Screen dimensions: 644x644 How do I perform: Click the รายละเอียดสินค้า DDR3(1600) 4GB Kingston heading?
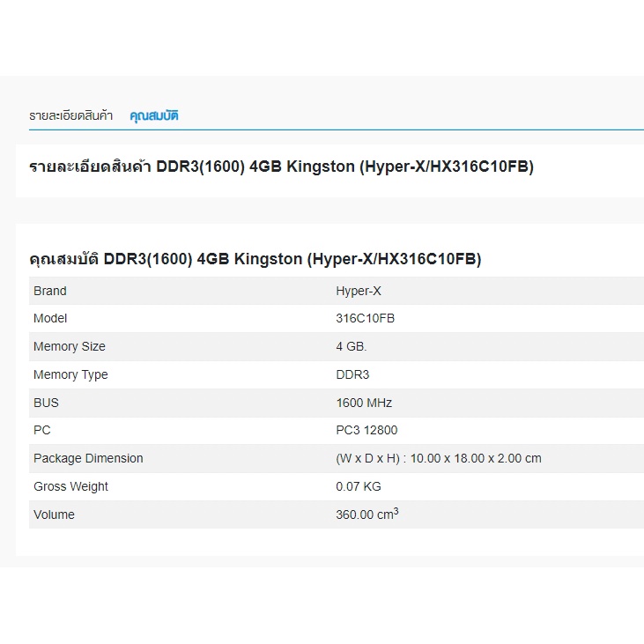pos(281,167)
